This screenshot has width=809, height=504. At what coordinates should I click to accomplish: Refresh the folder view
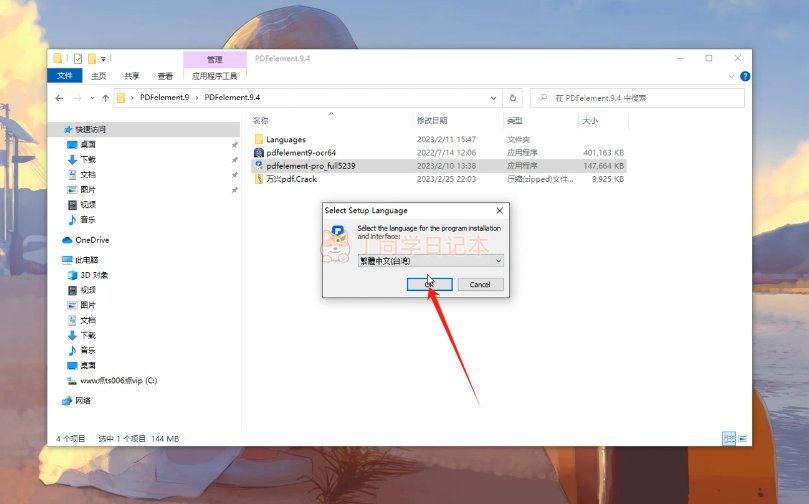tap(513, 98)
